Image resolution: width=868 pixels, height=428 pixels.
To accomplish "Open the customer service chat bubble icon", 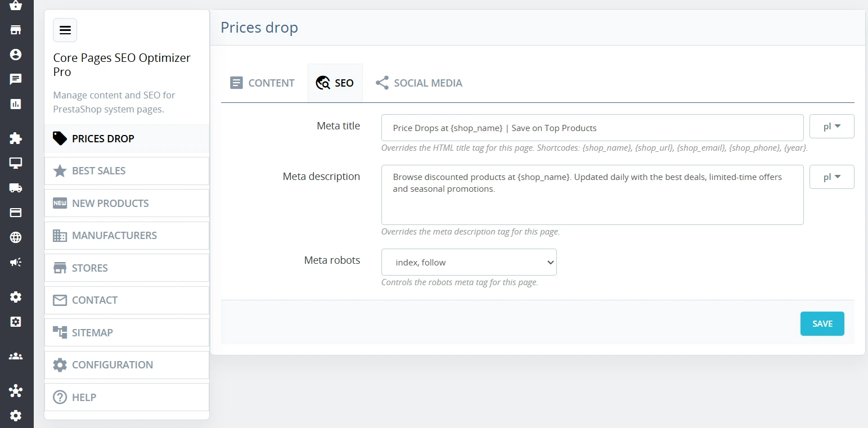I will pos(16,79).
